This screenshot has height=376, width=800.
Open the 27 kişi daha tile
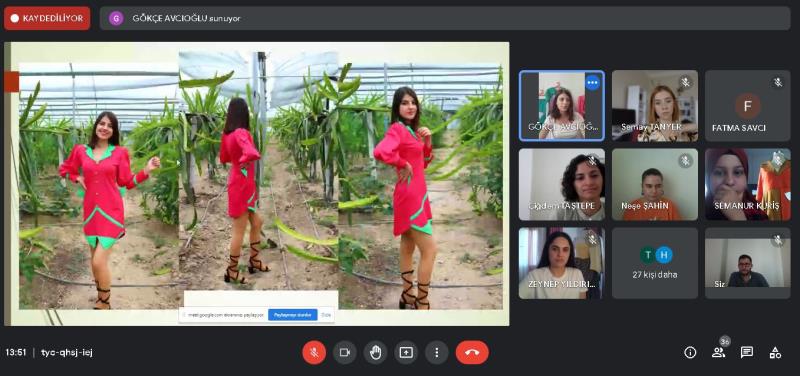(x=655, y=263)
